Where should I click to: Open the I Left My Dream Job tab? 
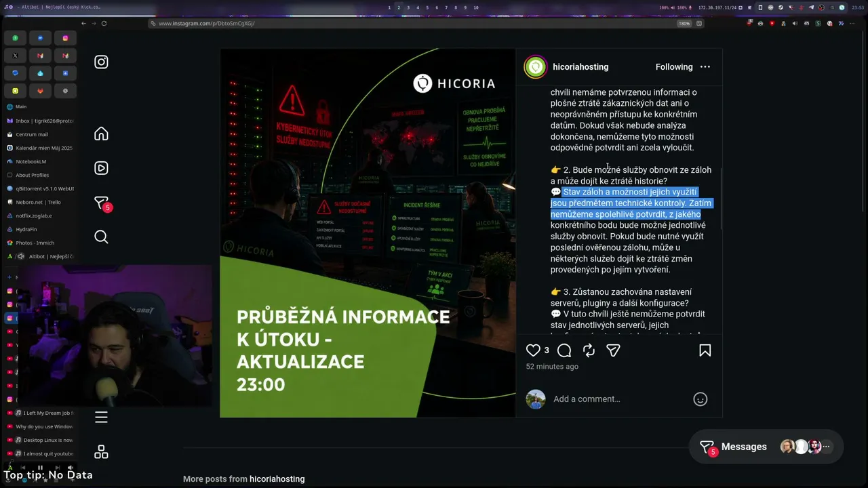point(40,413)
